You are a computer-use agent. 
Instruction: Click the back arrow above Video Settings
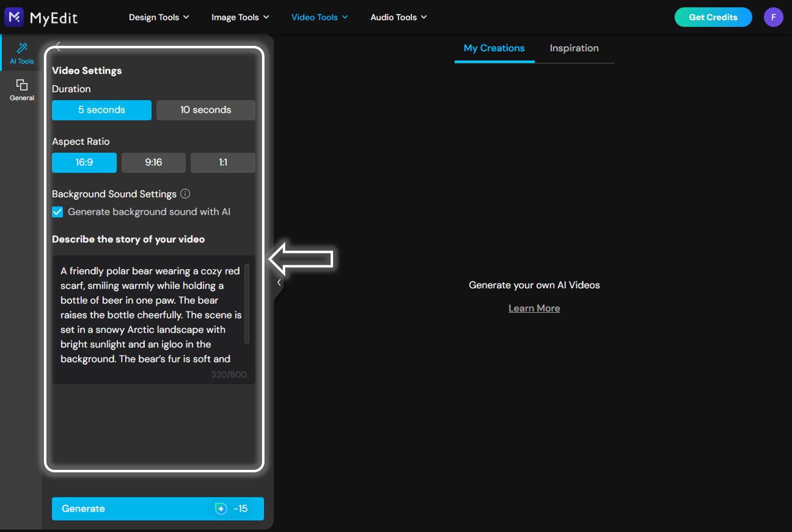coord(58,46)
